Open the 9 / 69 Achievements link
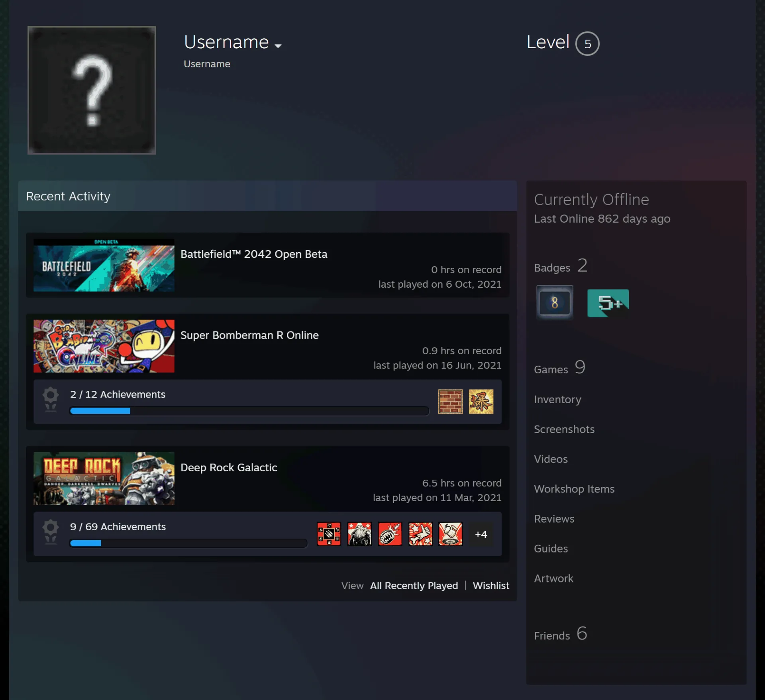The width and height of the screenshot is (765, 700). (x=118, y=527)
